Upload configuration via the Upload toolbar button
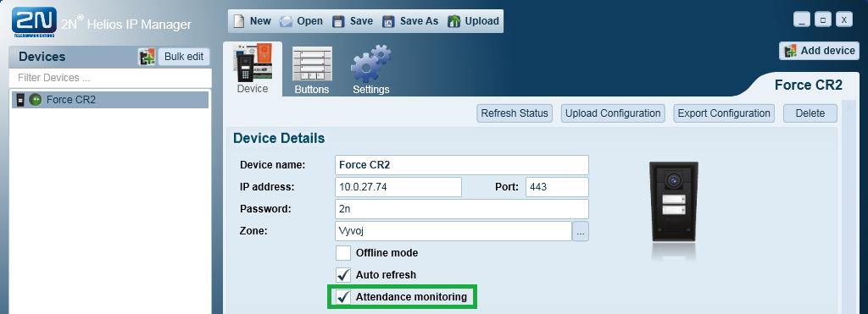This screenshot has width=868, height=314. pos(474,21)
